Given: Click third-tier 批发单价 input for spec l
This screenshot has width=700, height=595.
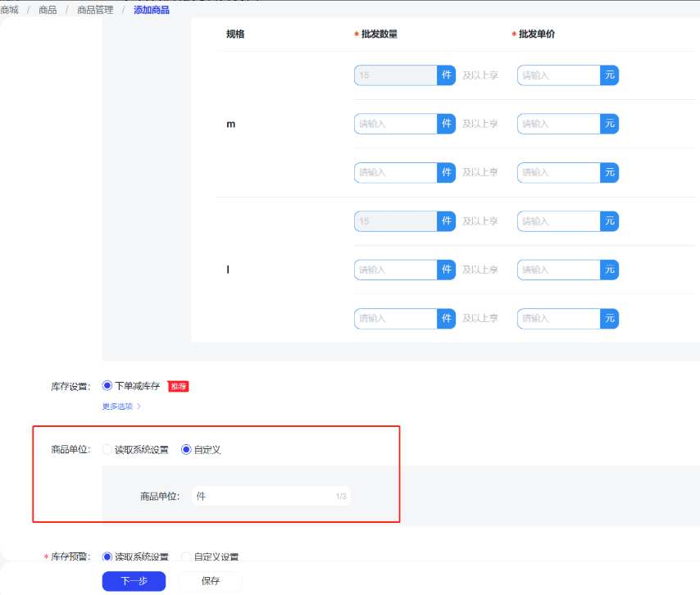Looking at the screenshot, I should coord(559,318).
